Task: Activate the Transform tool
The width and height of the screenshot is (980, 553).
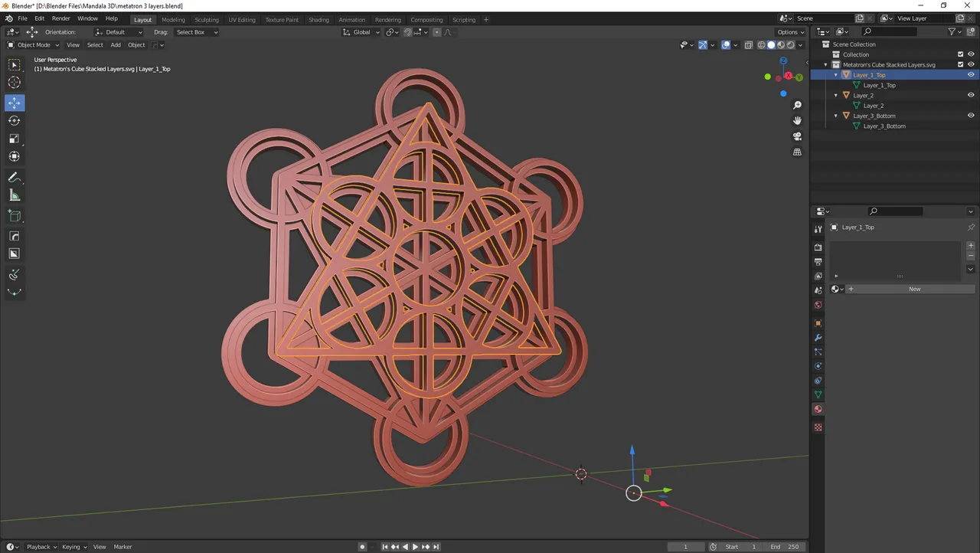Action: point(15,156)
